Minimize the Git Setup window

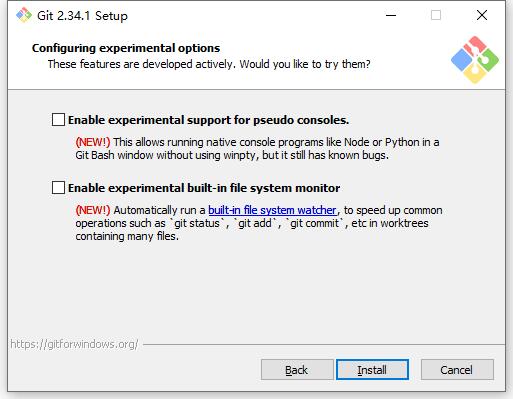point(391,15)
